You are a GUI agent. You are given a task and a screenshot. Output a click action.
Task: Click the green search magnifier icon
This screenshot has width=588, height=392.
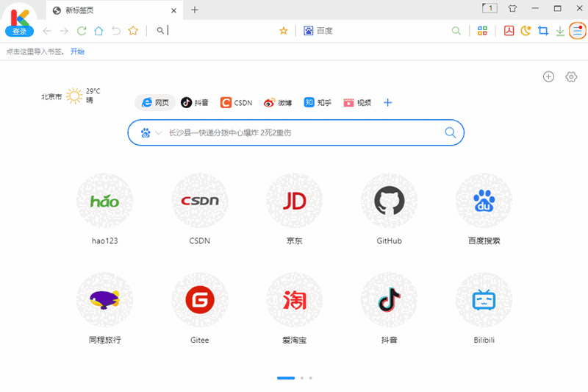(x=456, y=31)
